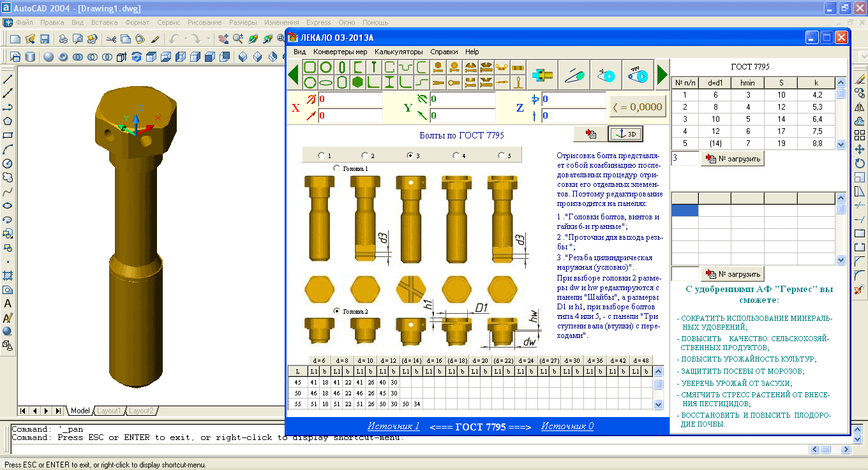Select the 'd = 12' column header
868x470 pixels.
(389, 360)
